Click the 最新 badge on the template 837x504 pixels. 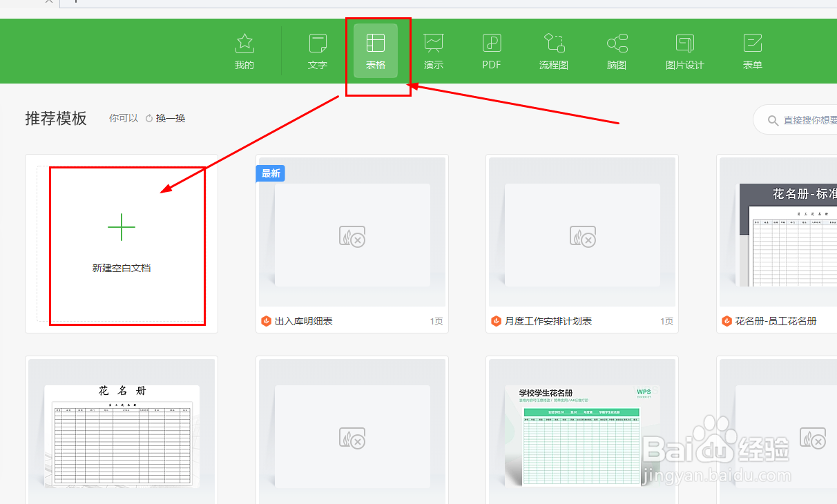tap(270, 173)
